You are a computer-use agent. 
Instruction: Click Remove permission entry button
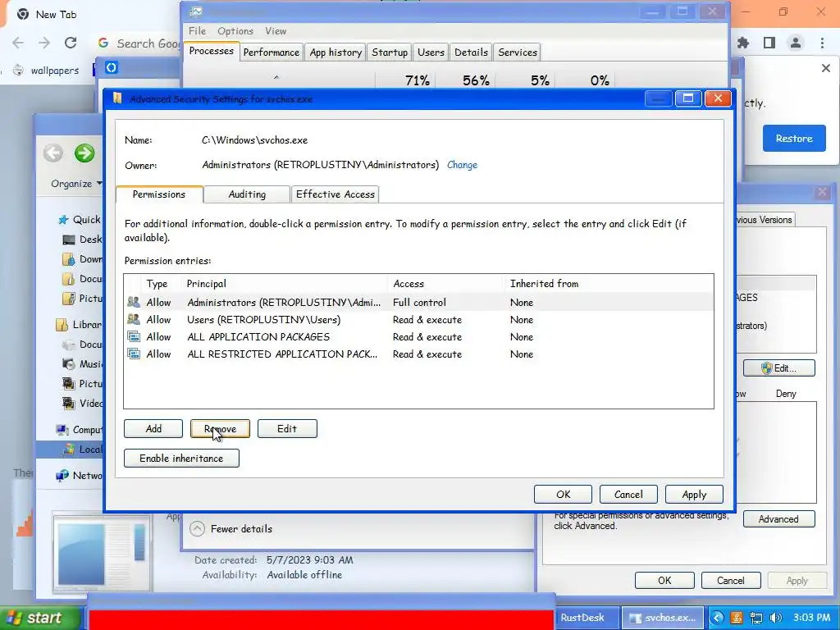coord(220,428)
